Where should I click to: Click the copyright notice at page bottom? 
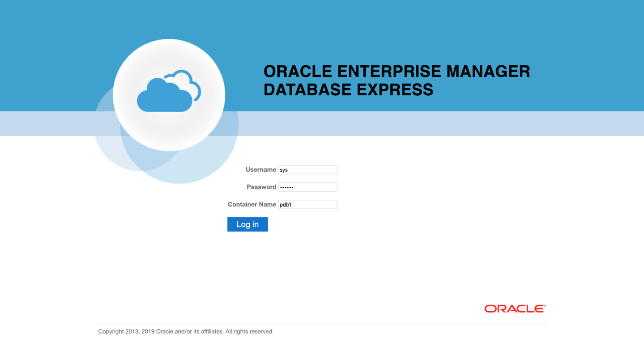(186, 331)
